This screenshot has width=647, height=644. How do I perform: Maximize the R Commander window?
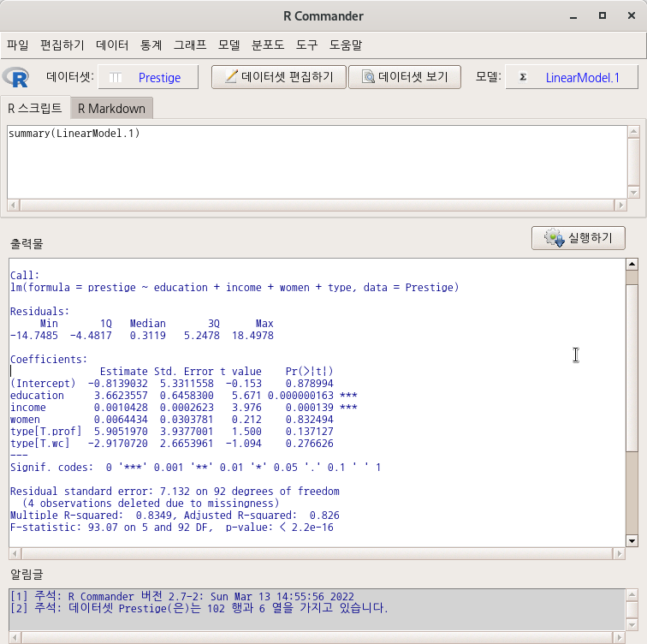coord(602,15)
